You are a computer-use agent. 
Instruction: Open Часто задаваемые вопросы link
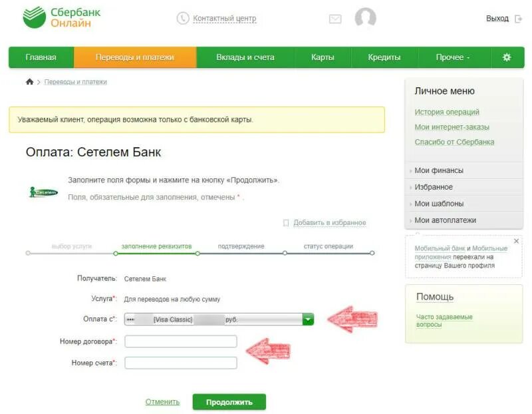point(444,321)
